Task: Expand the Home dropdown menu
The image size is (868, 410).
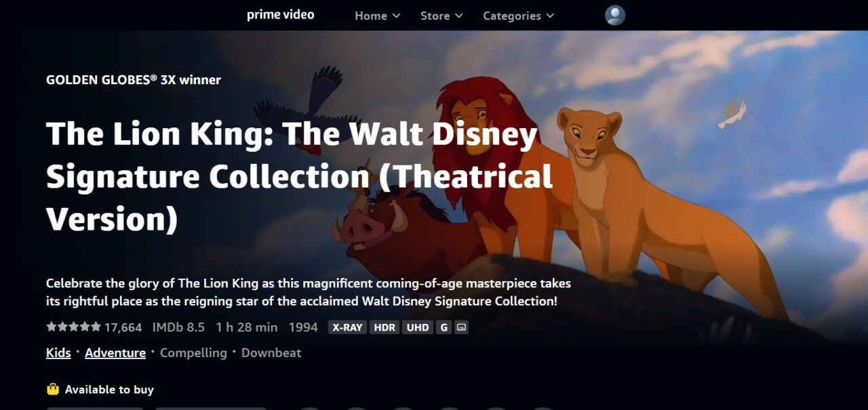Action: pos(378,16)
